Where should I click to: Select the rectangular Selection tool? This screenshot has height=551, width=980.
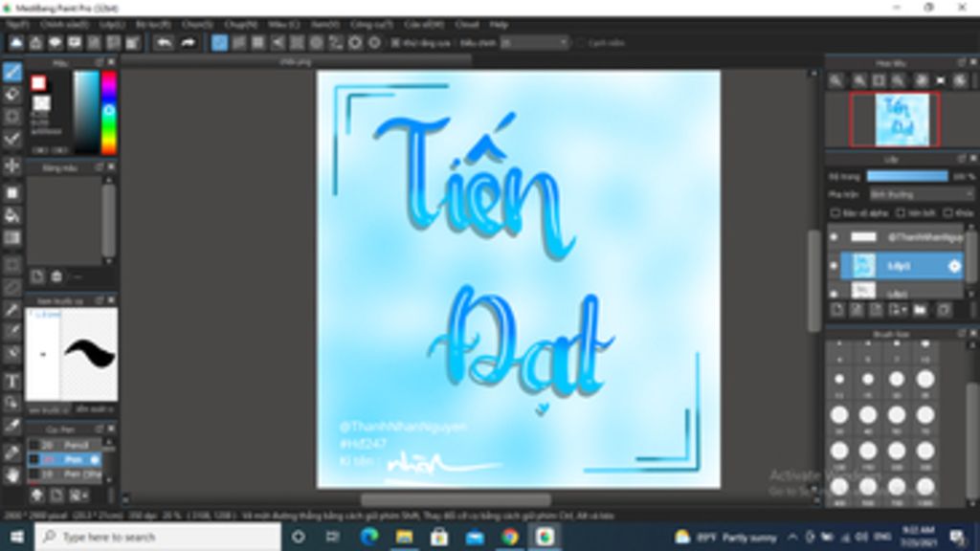click(x=11, y=265)
